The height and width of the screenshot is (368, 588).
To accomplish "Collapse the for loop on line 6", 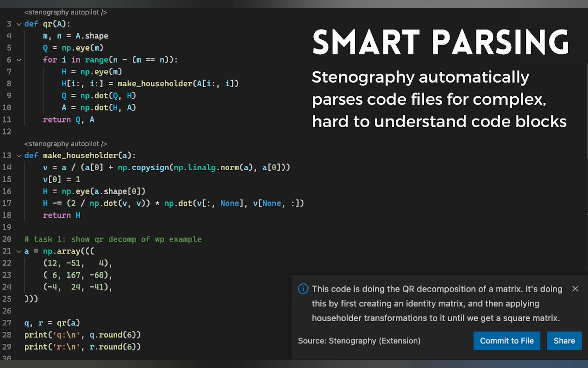I will point(19,60).
